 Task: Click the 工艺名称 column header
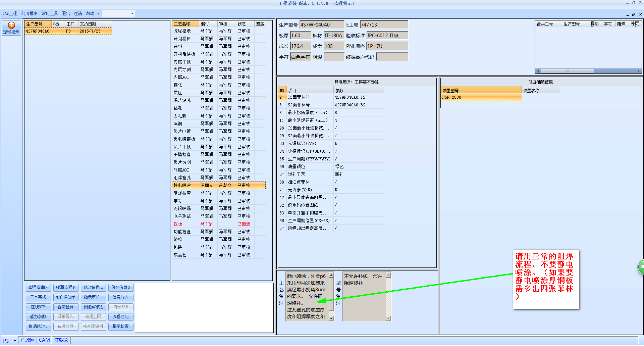(x=186, y=24)
